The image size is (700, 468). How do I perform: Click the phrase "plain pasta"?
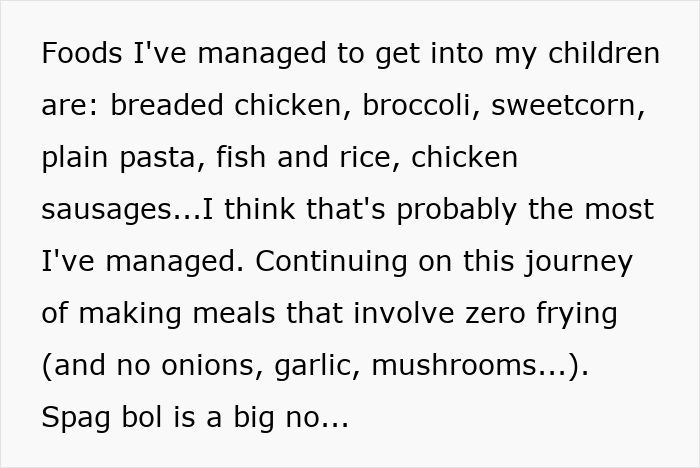118,158
